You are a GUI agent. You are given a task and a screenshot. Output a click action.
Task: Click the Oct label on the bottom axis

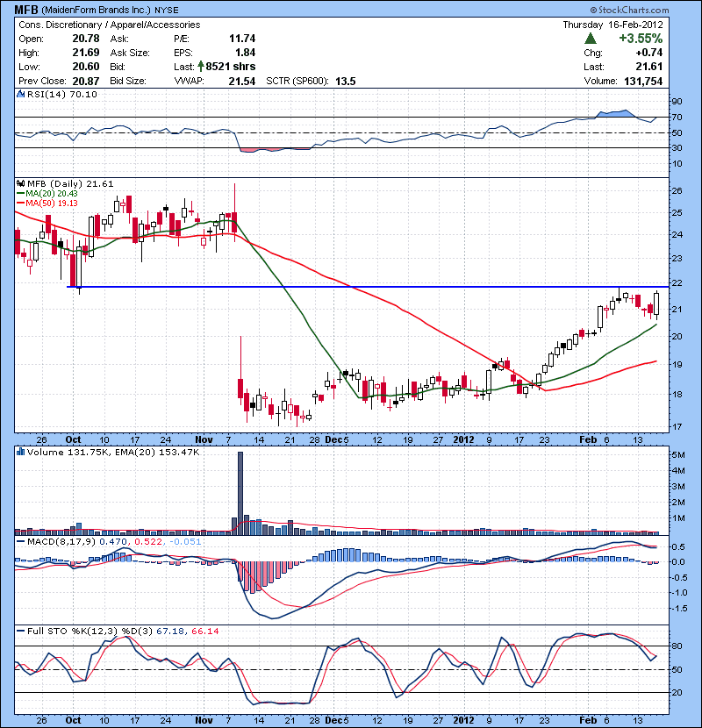tap(73, 720)
